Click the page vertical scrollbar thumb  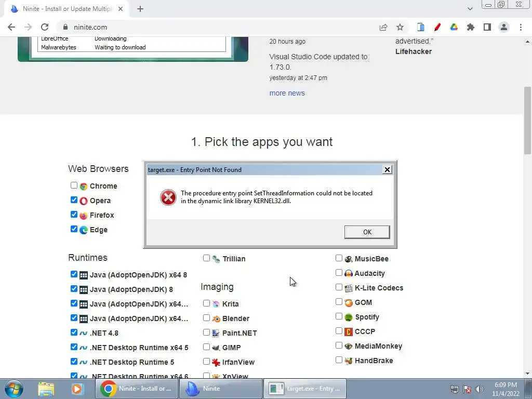527,121
